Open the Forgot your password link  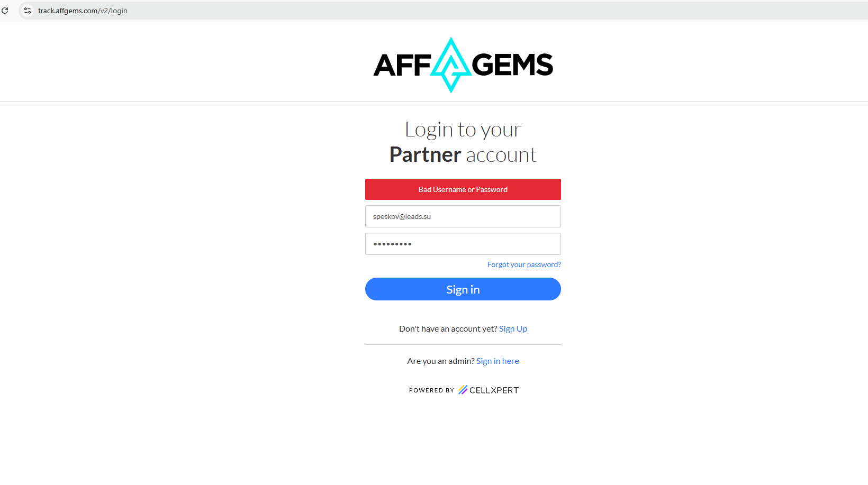524,264
